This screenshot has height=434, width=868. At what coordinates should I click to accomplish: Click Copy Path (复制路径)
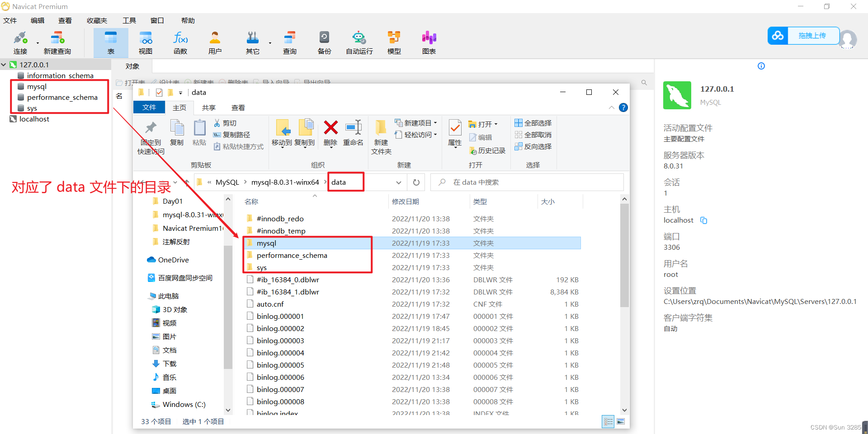[x=231, y=135]
